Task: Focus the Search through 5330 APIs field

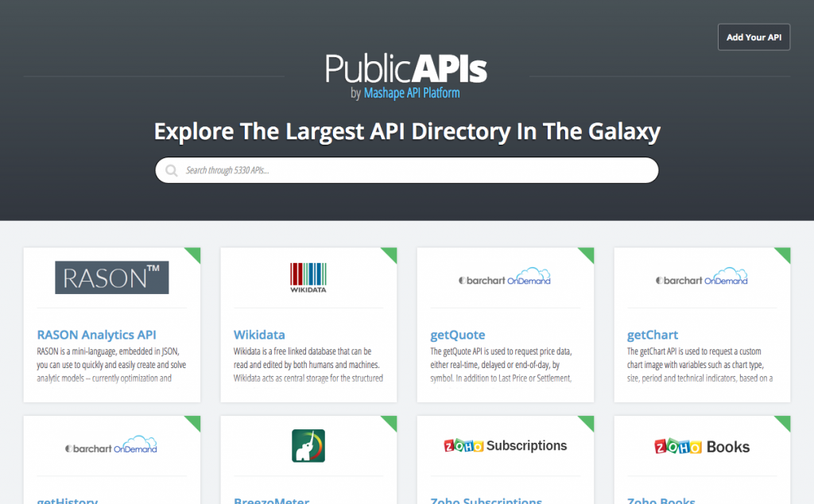Action: coord(413,170)
